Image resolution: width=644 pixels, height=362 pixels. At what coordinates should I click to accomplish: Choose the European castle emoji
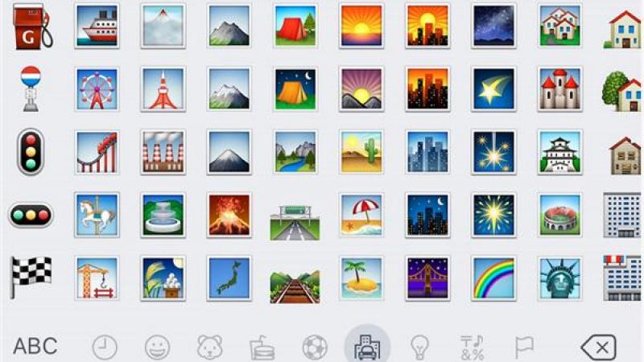[559, 89]
